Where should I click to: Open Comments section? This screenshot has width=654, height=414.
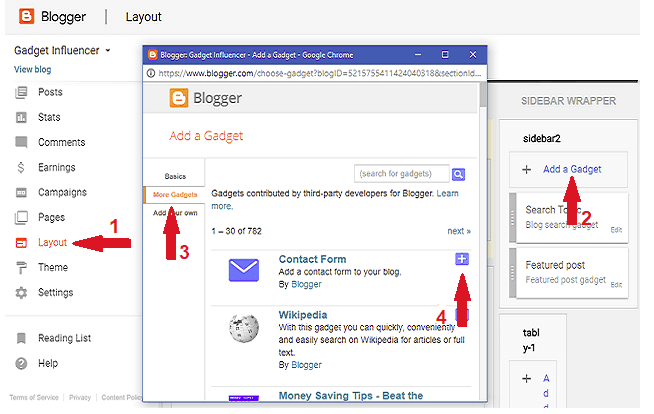coord(62,142)
